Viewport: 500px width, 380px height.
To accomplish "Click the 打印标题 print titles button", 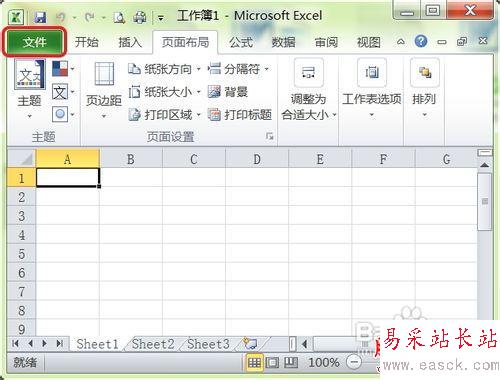I will [240, 115].
